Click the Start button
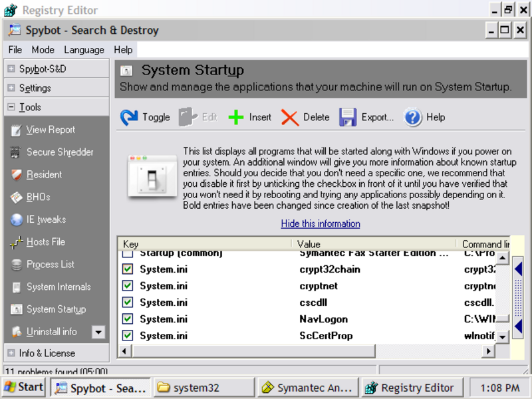 tap(24, 387)
